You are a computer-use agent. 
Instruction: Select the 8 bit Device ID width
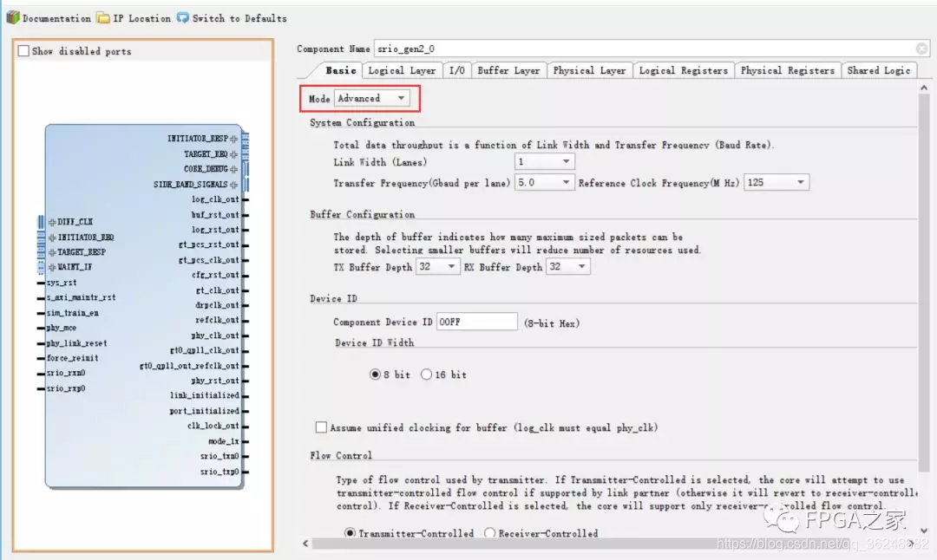pyautogui.click(x=375, y=374)
